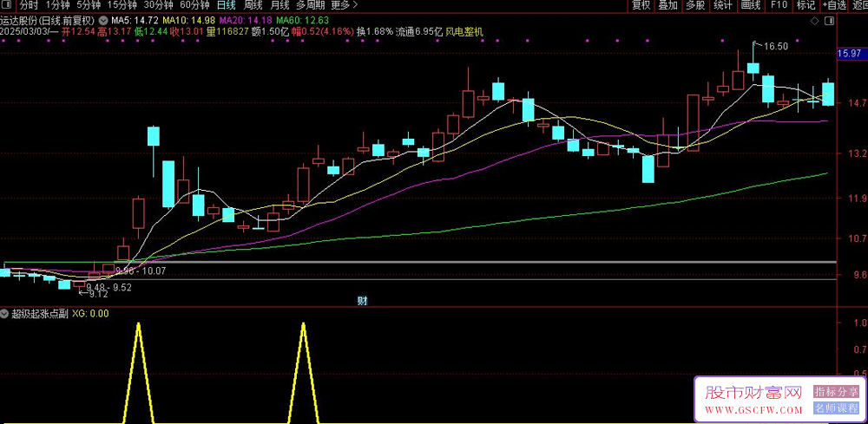Viewport: 868px width, 424px height.
Task: Expand the 更多 periods menu
Action: [x=345, y=5]
